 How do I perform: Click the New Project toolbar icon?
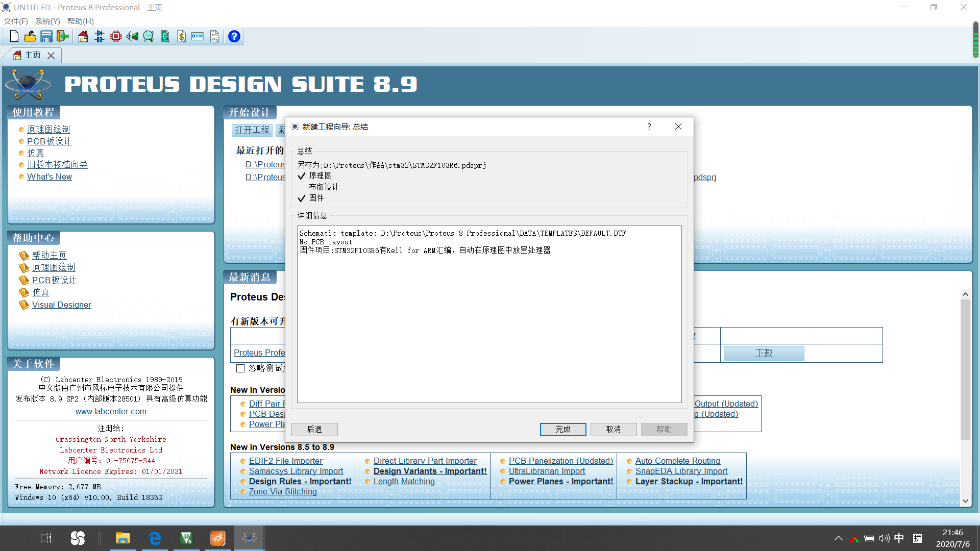point(14,36)
